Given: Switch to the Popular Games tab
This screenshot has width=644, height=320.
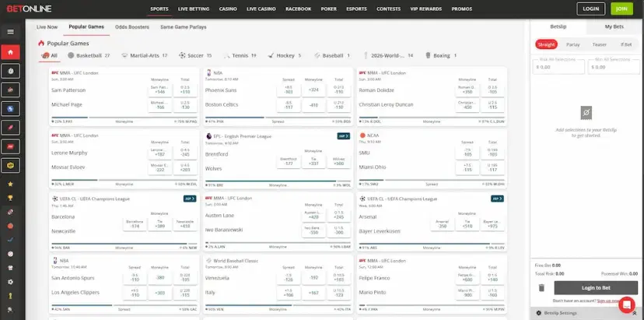Looking at the screenshot, I should pos(86,26).
